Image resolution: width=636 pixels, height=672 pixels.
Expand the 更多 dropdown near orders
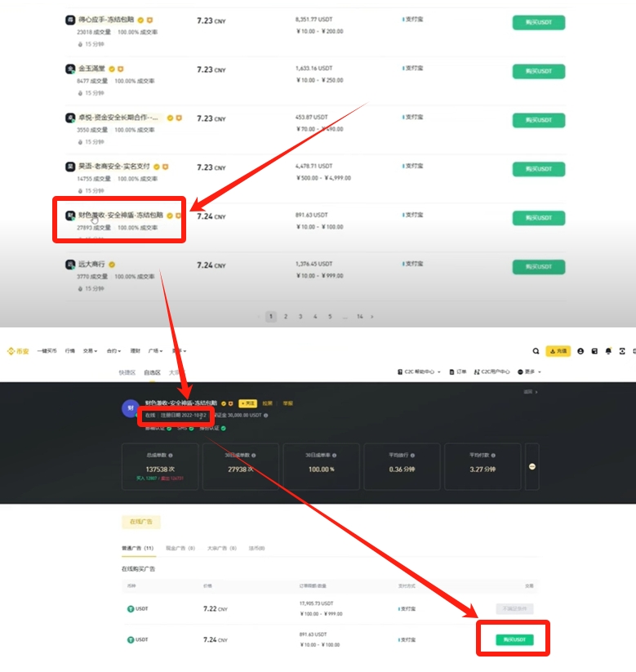529,372
